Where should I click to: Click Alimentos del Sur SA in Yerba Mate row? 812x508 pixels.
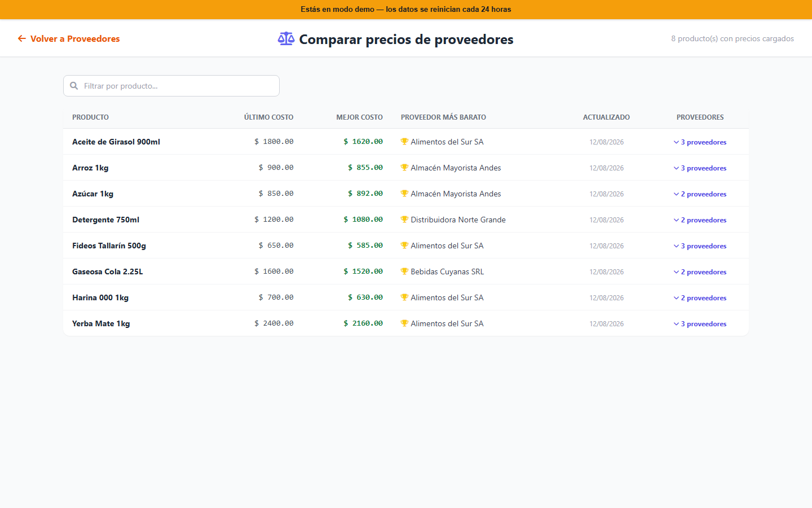click(447, 323)
